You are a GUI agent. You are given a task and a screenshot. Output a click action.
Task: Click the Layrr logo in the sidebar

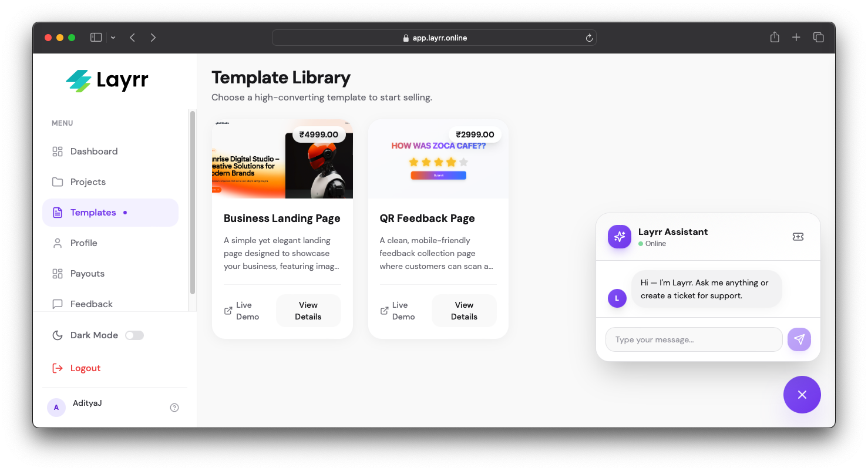coord(106,80)
